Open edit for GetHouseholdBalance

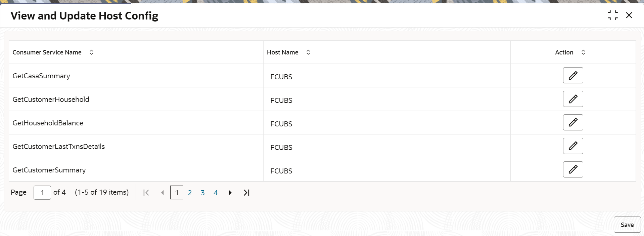click(573, 122)
